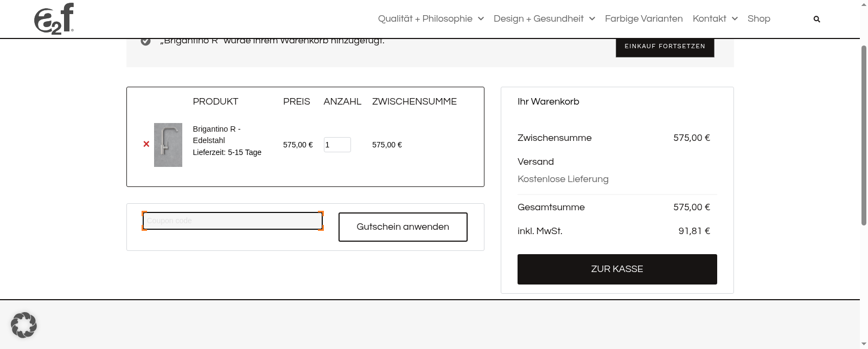The width and height of the screenshot is (868, 349).
Task: Click Lieferzeit: 5-15 Tage text
Action: pyautogui.click(x=227, y=152)
